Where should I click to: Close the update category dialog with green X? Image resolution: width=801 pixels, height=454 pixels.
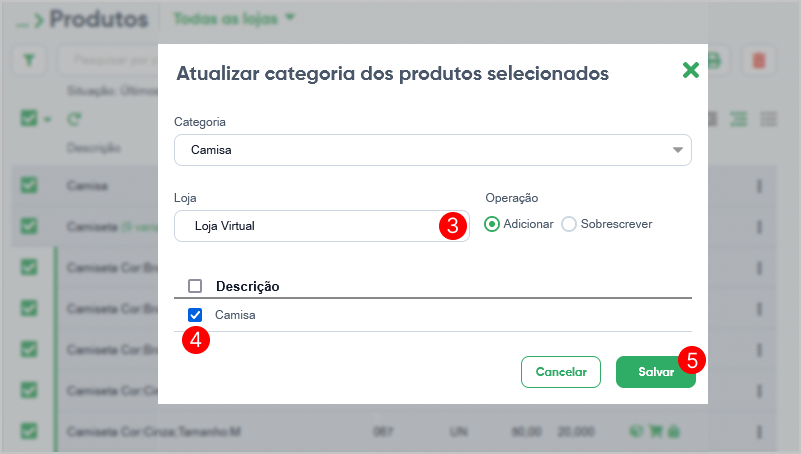691,70
